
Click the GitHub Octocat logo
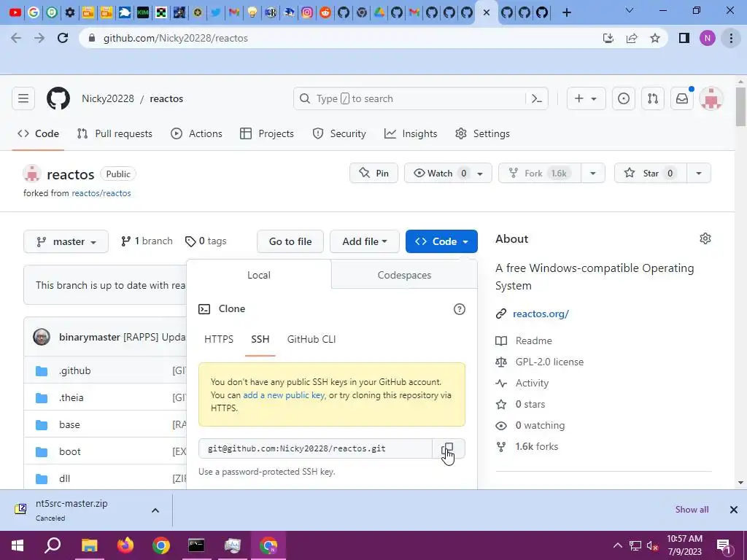click(x=58, y=98)
